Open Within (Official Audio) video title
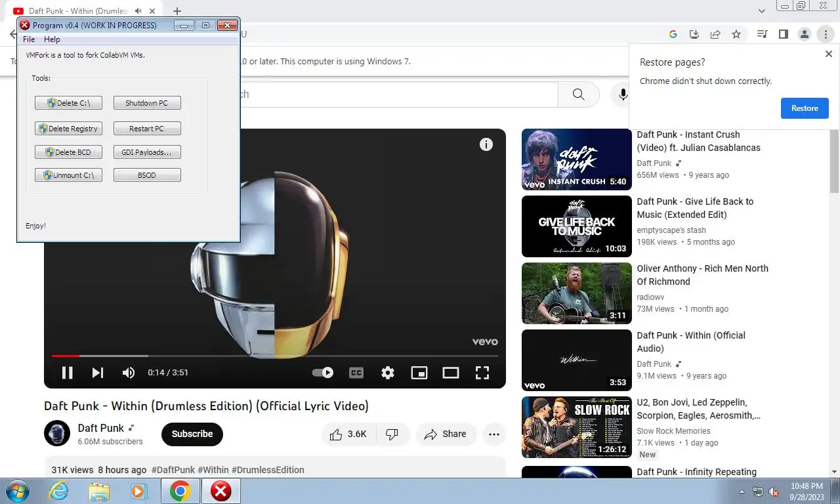840x504 pixels. 691,342
